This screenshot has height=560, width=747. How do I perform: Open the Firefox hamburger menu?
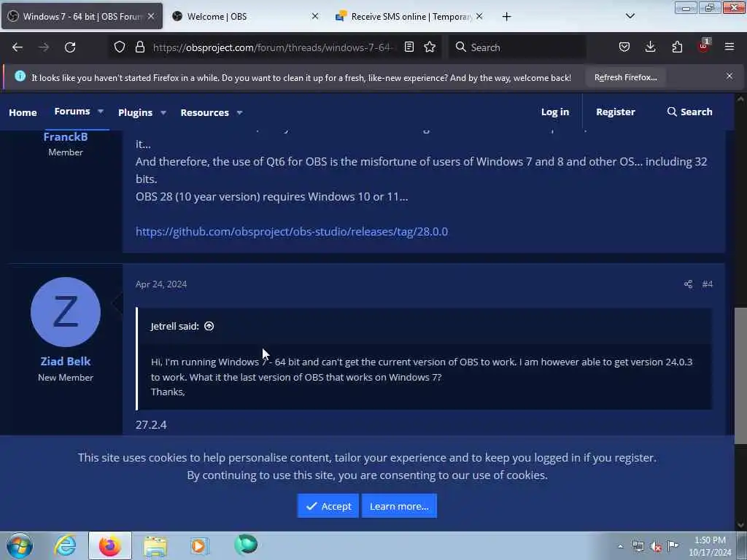729,47
